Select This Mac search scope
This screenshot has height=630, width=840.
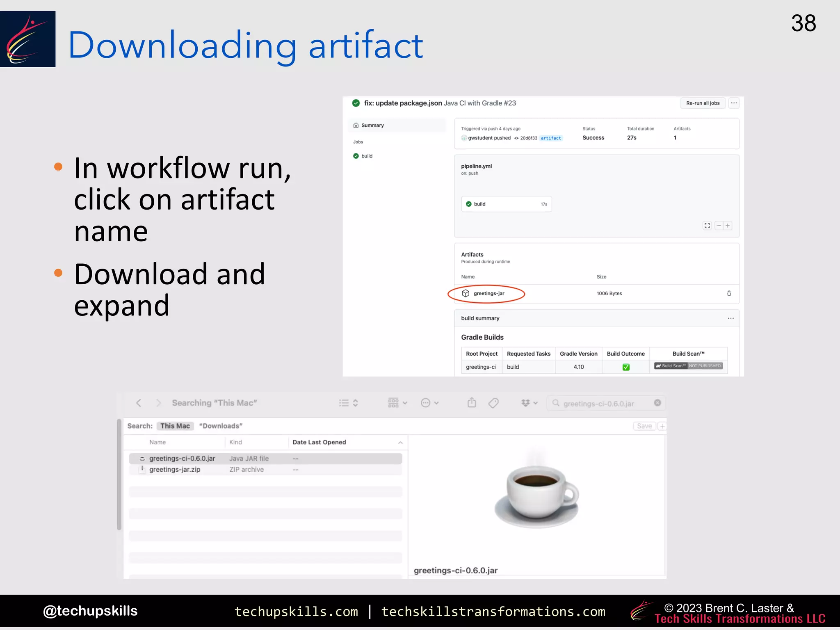click(175, 426)
